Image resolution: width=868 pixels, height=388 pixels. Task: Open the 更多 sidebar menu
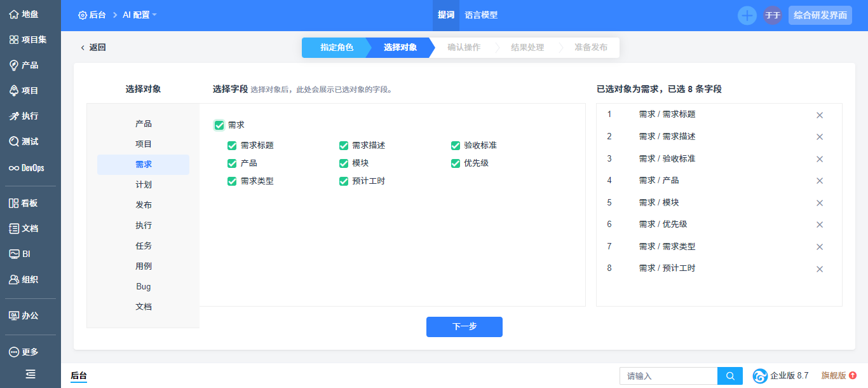(14, 352)
